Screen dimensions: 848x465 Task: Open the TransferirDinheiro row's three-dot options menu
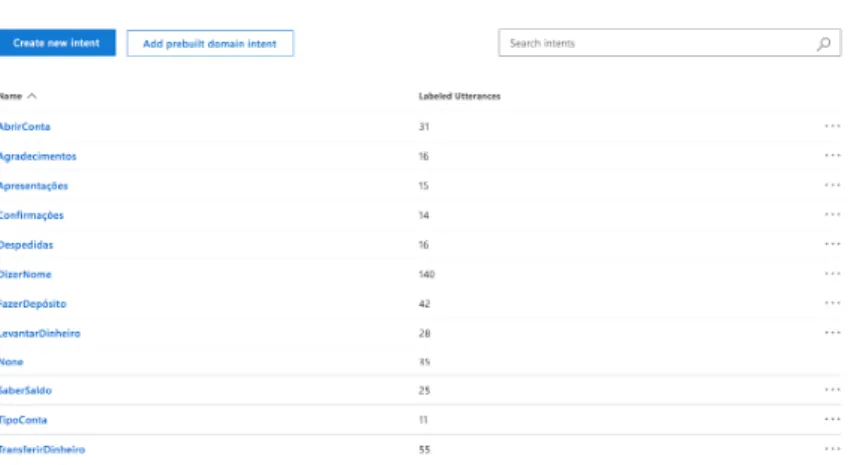coord(832,449)
